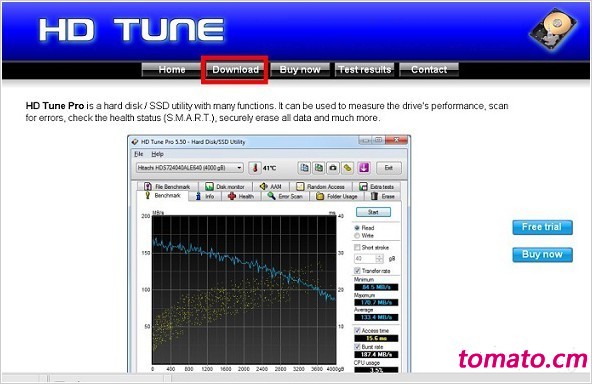Click the Free trial button
592x384 pixels.
point(542,227)
